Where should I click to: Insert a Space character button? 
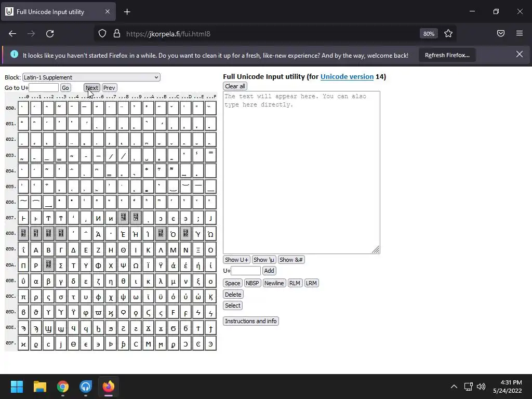pos(233,283)
